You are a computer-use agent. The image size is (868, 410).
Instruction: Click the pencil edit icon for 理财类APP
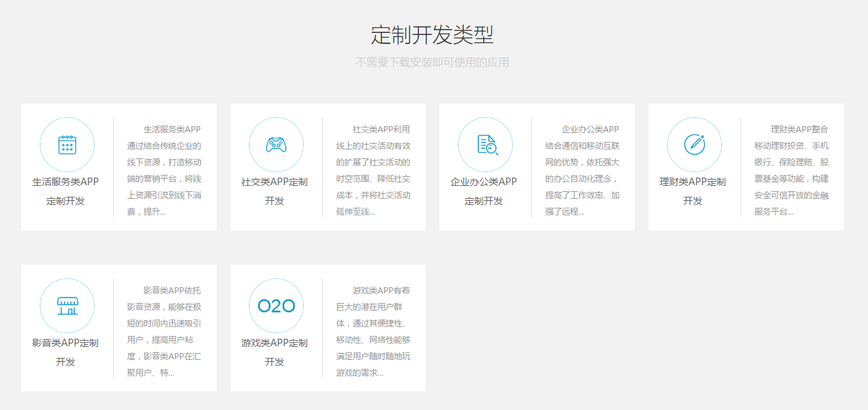pos(695,145)
